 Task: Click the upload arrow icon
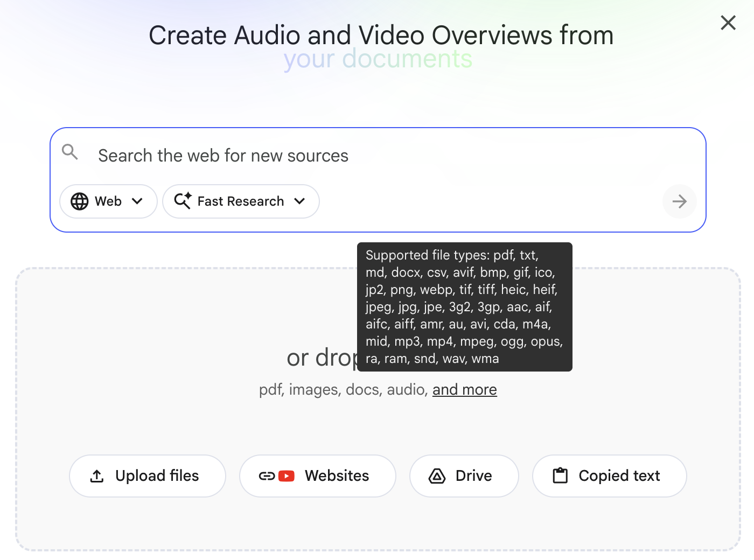pos(97,476)
